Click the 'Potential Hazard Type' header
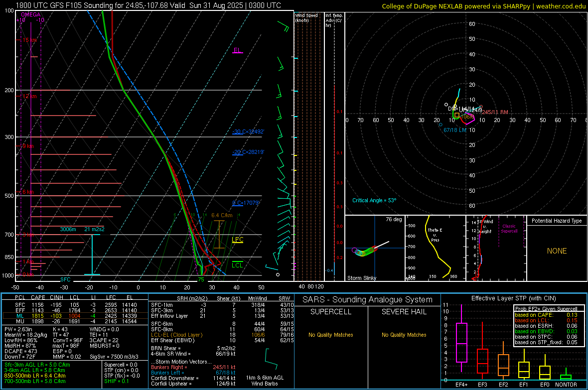The image size is (588, 390). (557, 221)
